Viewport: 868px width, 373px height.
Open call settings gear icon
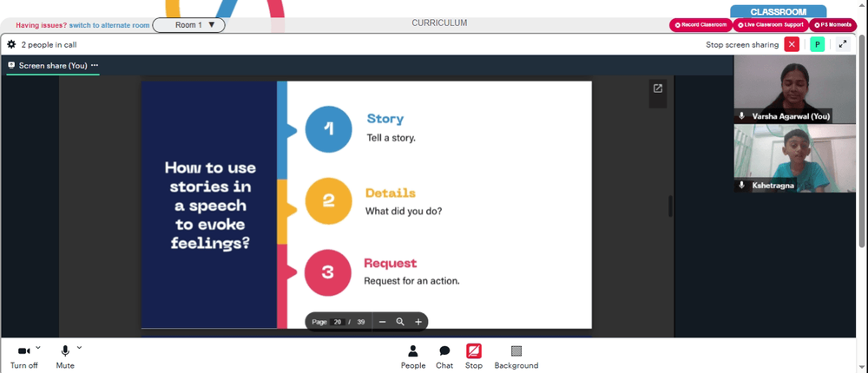[x=11, y=44]
